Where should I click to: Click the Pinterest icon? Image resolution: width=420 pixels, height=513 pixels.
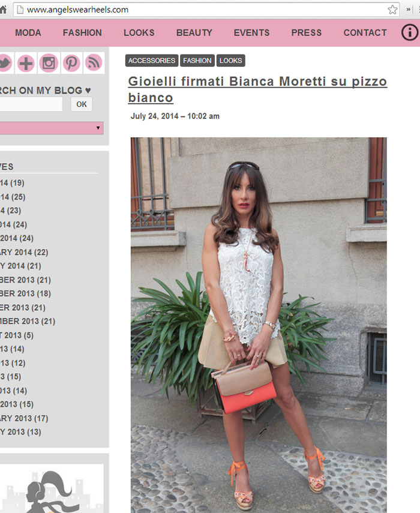point(71,63)
